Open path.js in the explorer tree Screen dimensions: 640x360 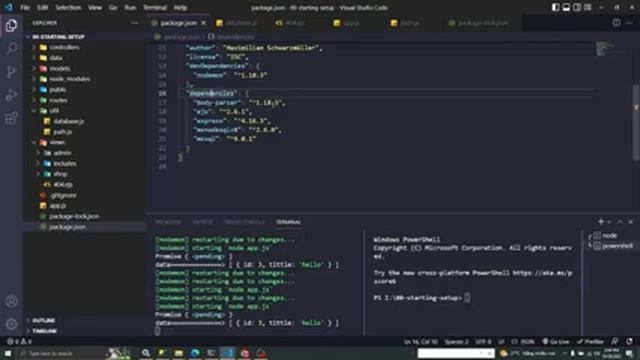pyautogui.click(x=62, y=132)
